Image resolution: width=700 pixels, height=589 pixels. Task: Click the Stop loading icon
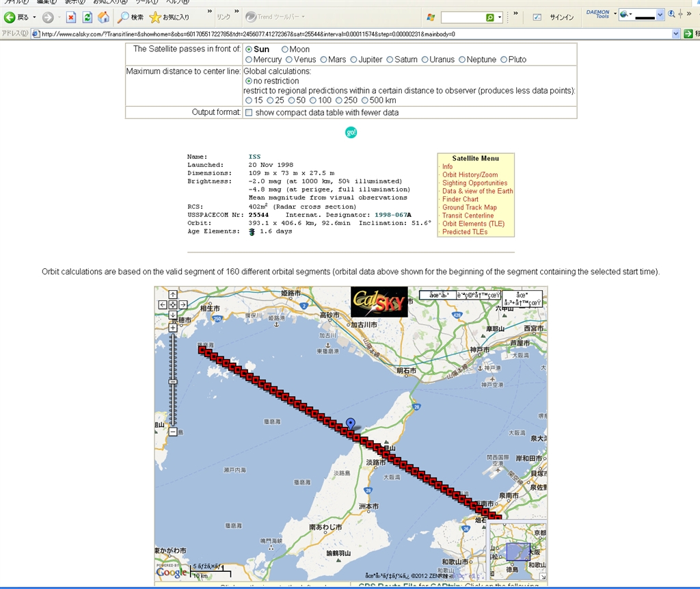(x=70, y=17)
